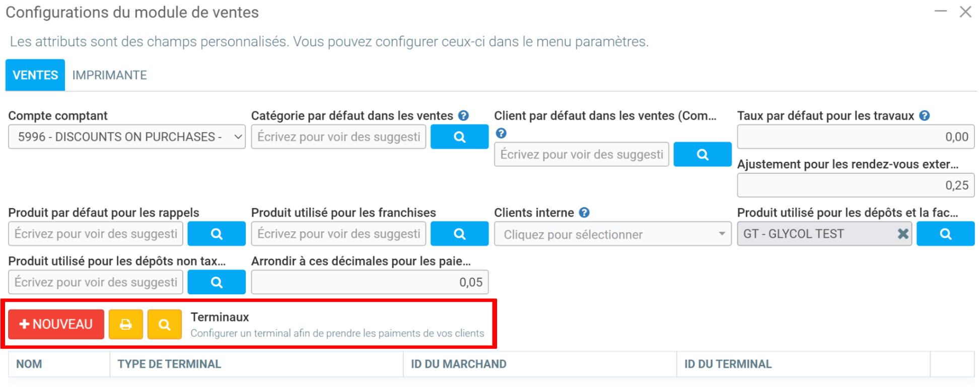The width and height of the screenshot is (980, 387).
Task: Click search icon for default sales category
Action: 459,137
